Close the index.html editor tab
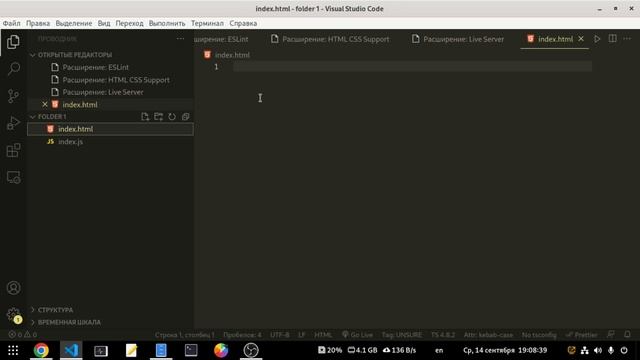Viewport: 640px width, 360px height. point(581,39)
